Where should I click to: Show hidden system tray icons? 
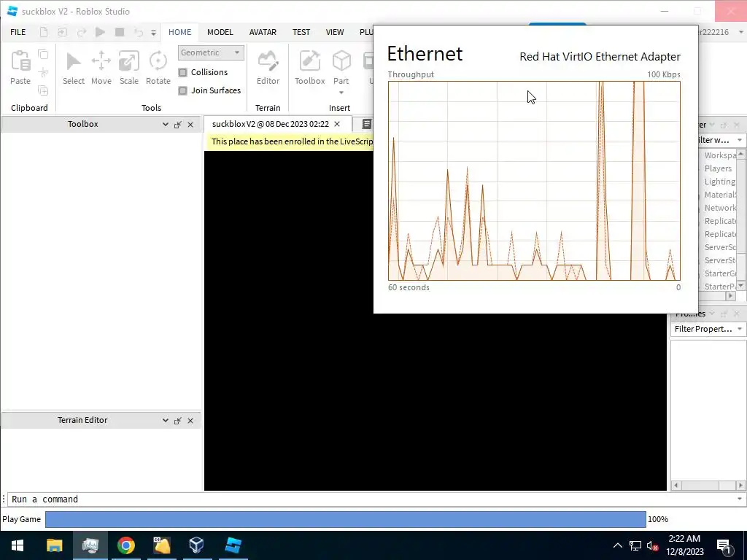click(617, 545)
